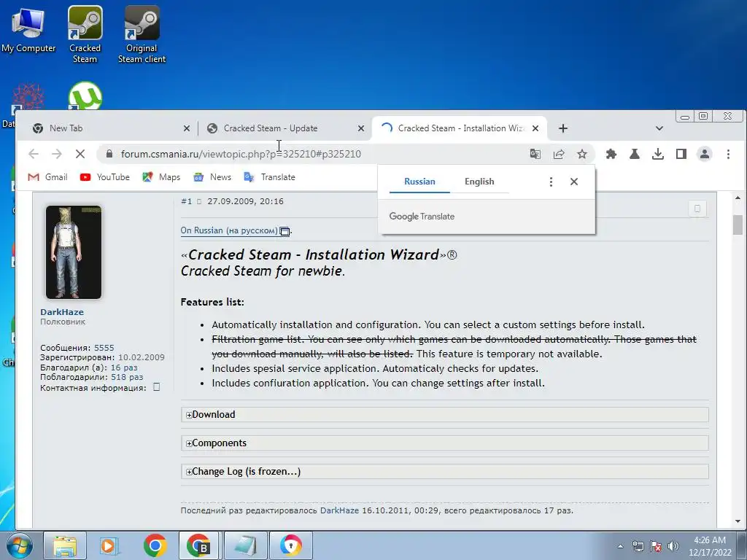Toggle the side panel icon

681,154
